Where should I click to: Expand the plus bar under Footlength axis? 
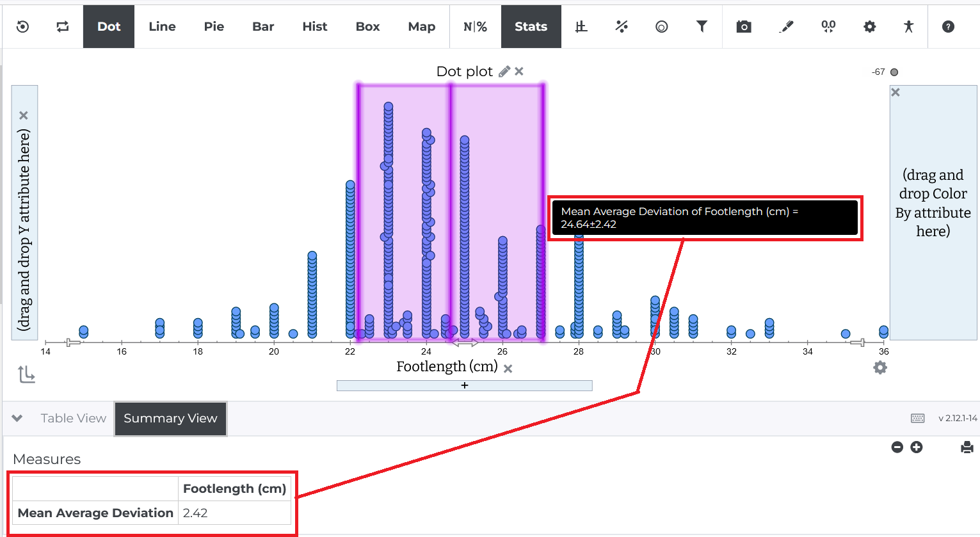tap(465, 385)
